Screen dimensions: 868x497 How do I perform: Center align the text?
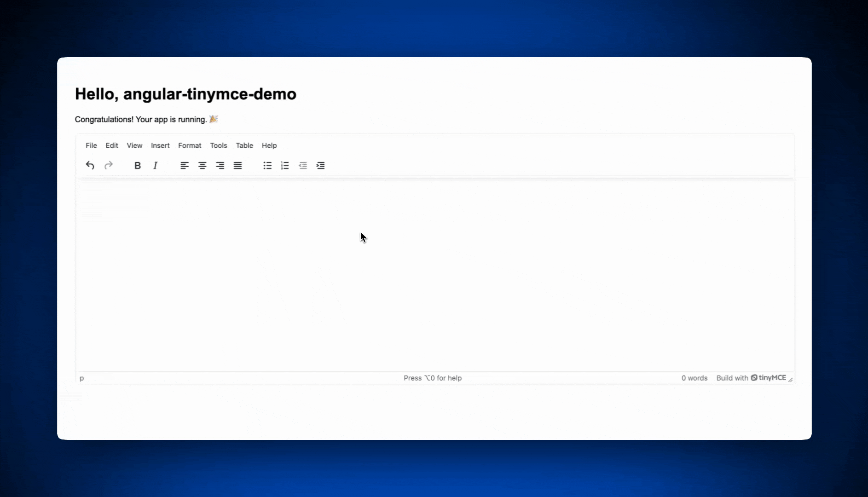click(x=202, y=165)
